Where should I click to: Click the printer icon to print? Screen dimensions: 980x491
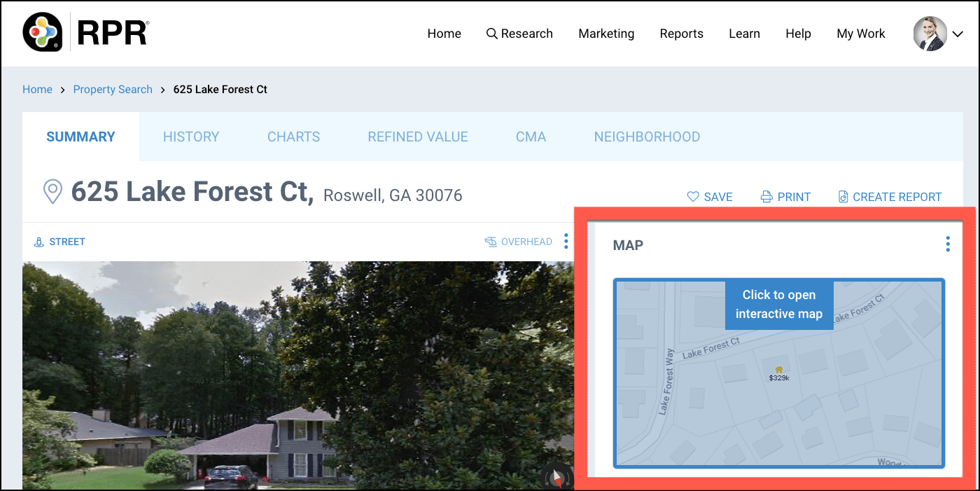766,197
